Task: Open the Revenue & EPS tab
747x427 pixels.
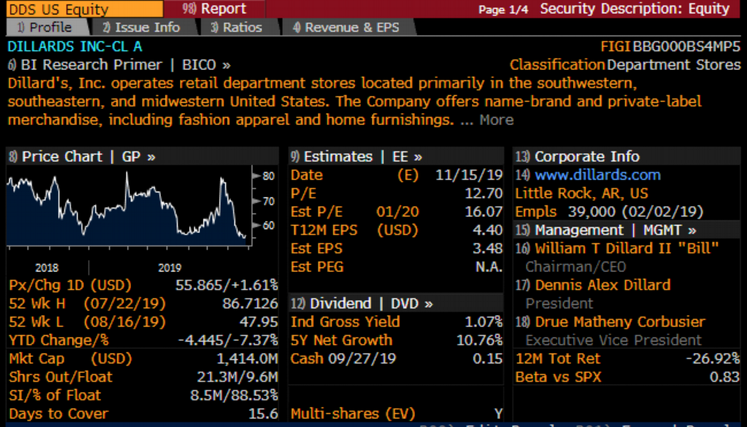Action: click(x=343, y=27)
